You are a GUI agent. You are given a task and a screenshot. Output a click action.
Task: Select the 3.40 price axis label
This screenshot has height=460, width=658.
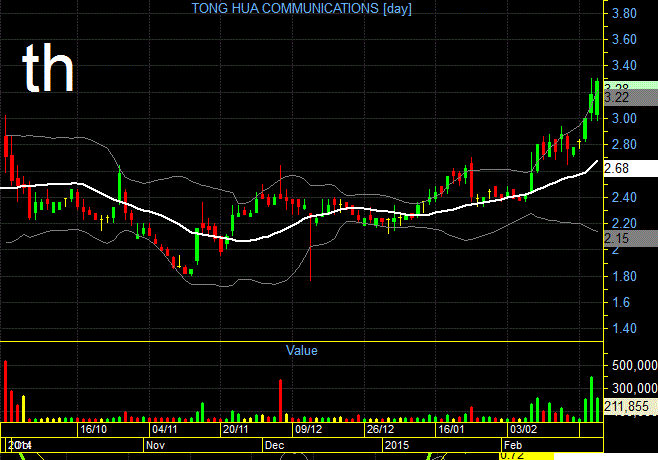[x=624, y=65]
